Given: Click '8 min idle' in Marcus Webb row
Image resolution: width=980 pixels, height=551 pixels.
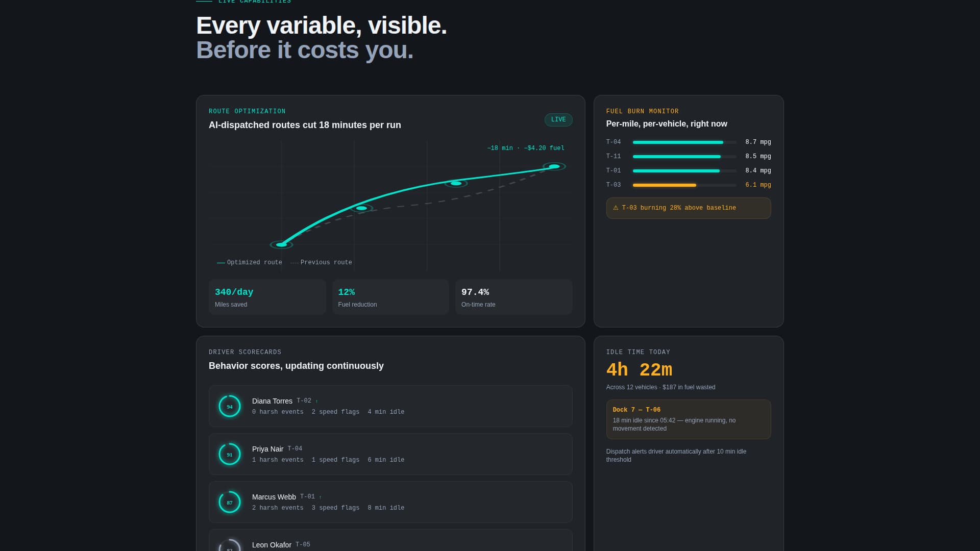Looking at the screenshot, I should 386,508.
